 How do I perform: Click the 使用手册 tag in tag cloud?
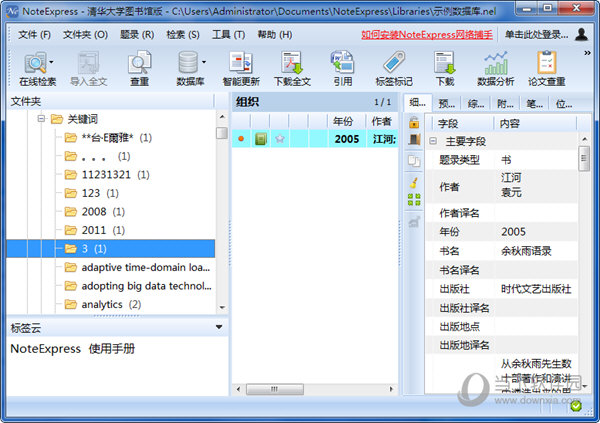pyautogui.click(x=112, y=349)
